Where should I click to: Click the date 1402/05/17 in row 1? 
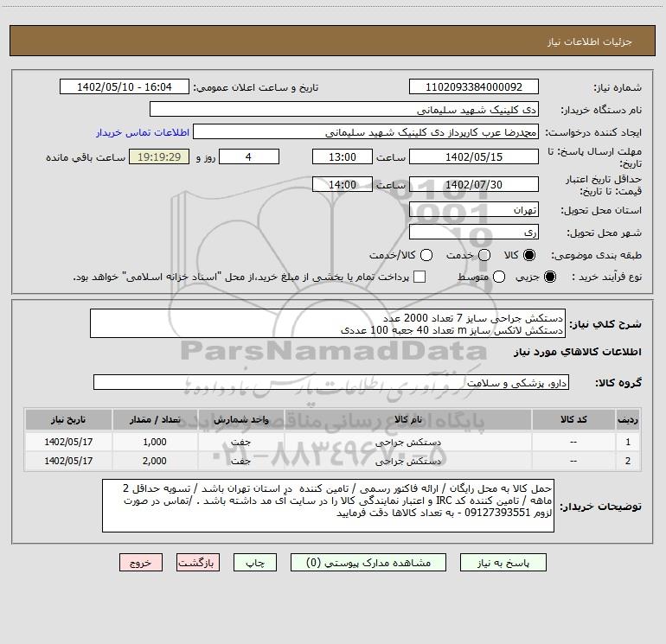pos(68,442)
